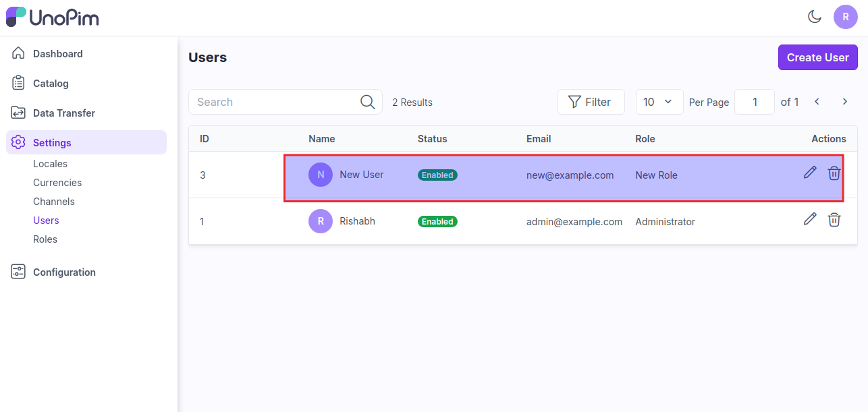Open the per page count dropdown

(659, 102)
